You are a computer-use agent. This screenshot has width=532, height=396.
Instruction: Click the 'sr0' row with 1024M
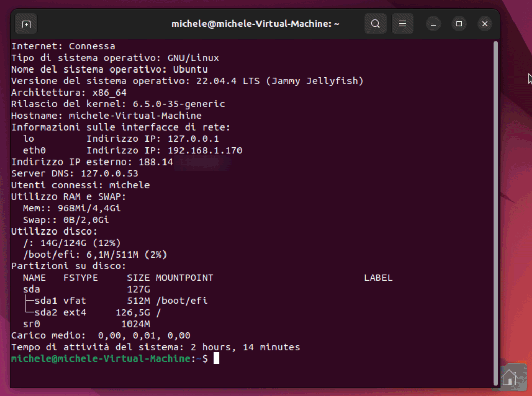pyautogui.click(x=86, y=323)
